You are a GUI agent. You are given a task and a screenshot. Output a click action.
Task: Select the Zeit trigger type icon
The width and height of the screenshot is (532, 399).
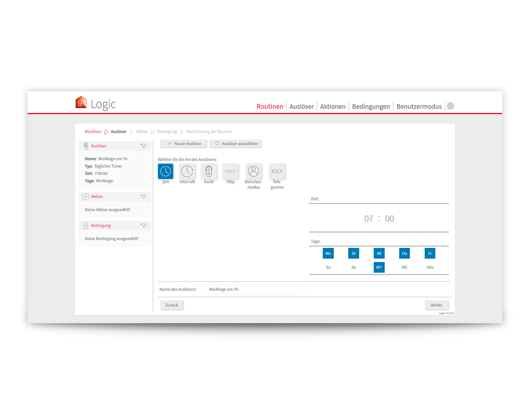[165, 171]
